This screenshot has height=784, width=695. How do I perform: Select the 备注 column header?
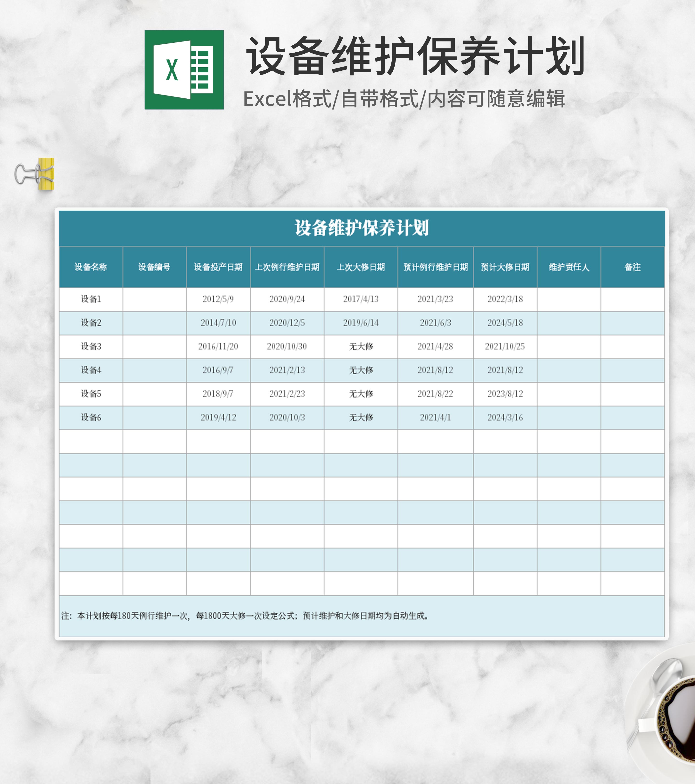click(x=632, y=267)
